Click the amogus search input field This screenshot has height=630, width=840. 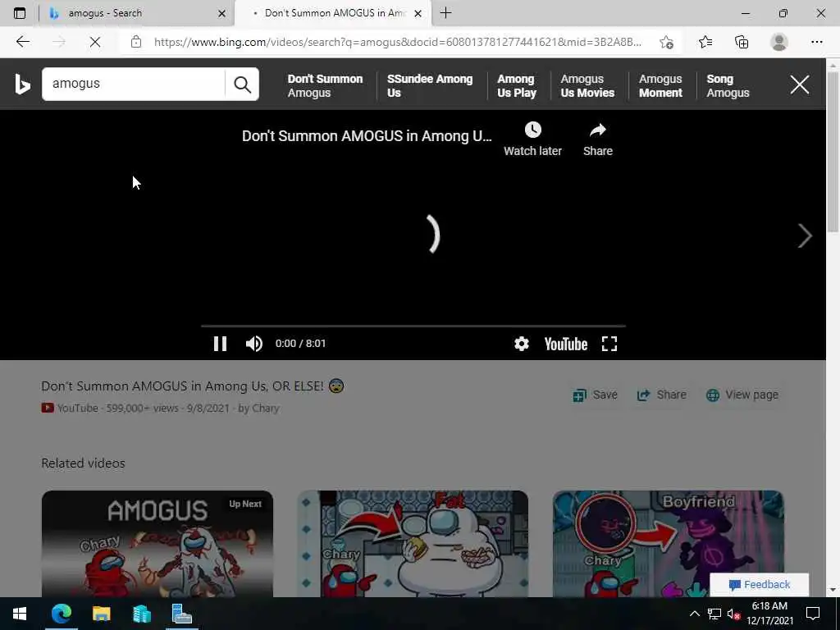(134, 84)
